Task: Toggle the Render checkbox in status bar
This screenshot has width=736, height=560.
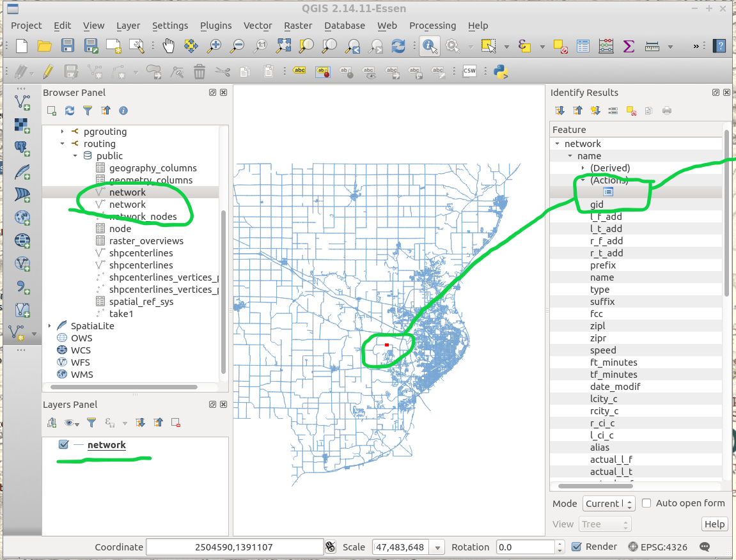Action: [x=577, y=547]
